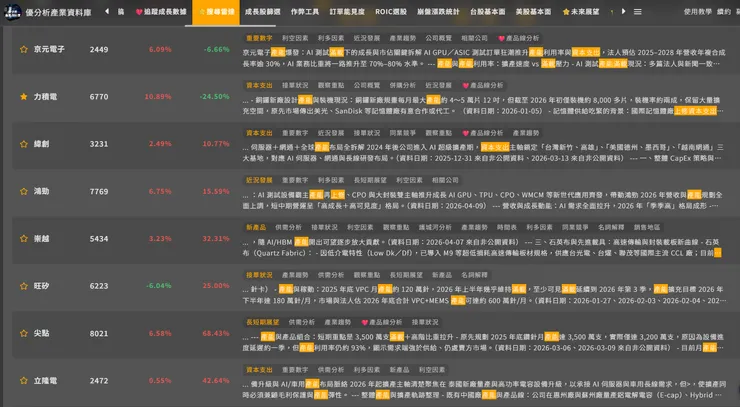Select 名詞解釋 tag in 旺矽 row
This screenshot has height=407, width=740.
[474, 275]
